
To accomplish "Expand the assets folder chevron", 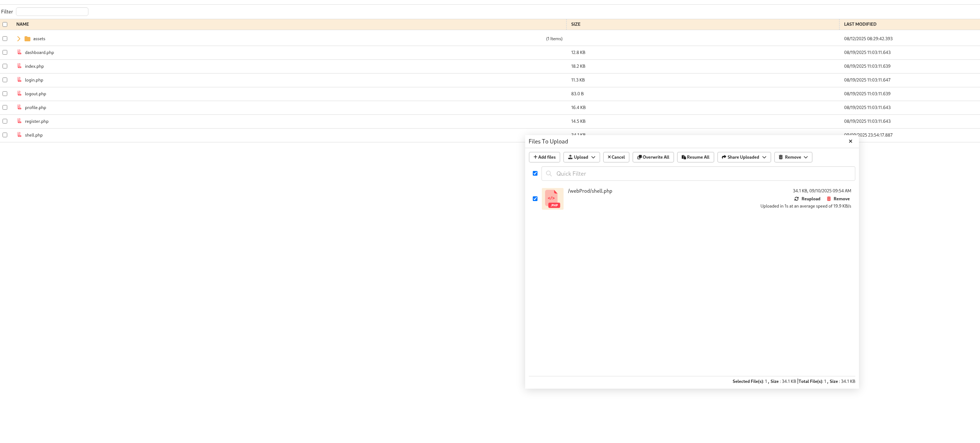I will click(18, 38).
